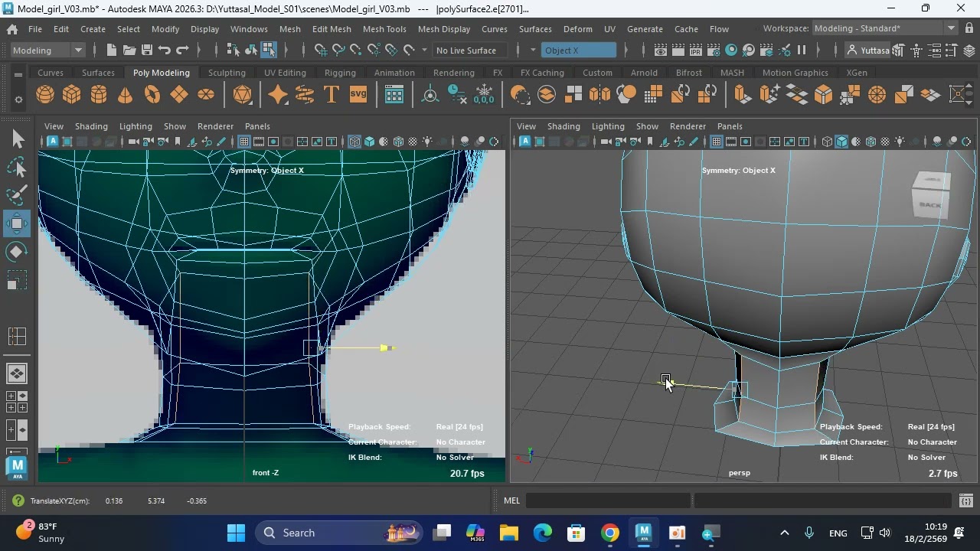Screen dimensions: 980x551
Task: Click the MEL command line input field
Action: pos(609,500)
